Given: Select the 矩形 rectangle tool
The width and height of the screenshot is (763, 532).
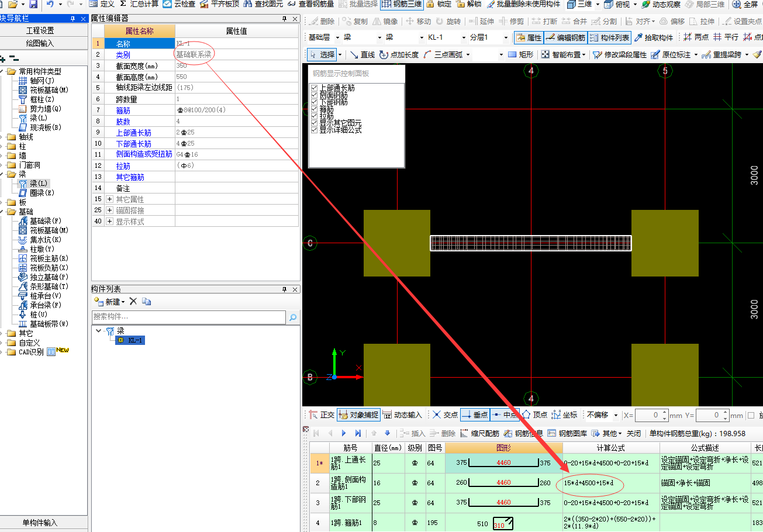Looking at the screenshot, I should [520, 54].
